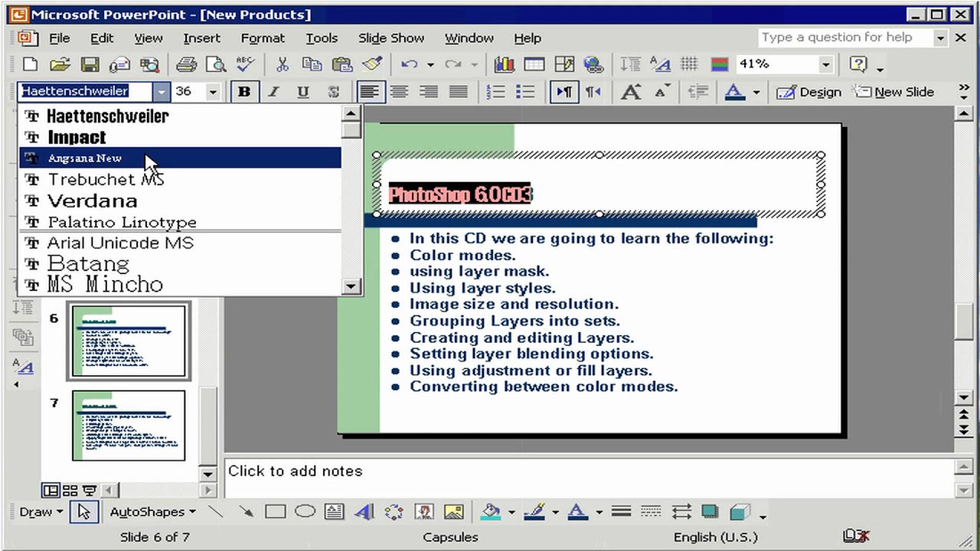980x551 pixels.
Task: Paste from clipboard icon
Action: coord(341,64)
